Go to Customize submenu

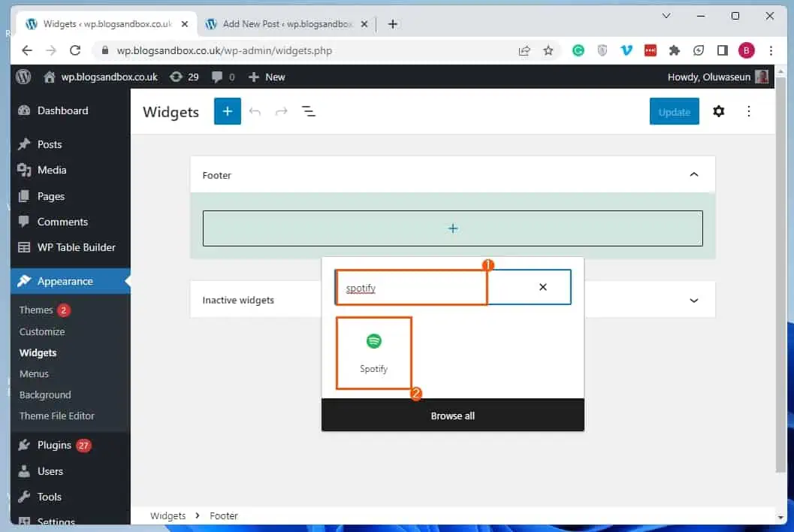click(x=42, y=331)
